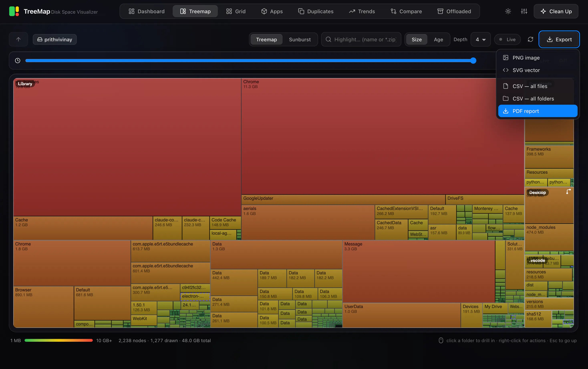Viewport: 588px width, 369px height.
Task: Click the .vscode folder label badge
Action: (537, 260)
